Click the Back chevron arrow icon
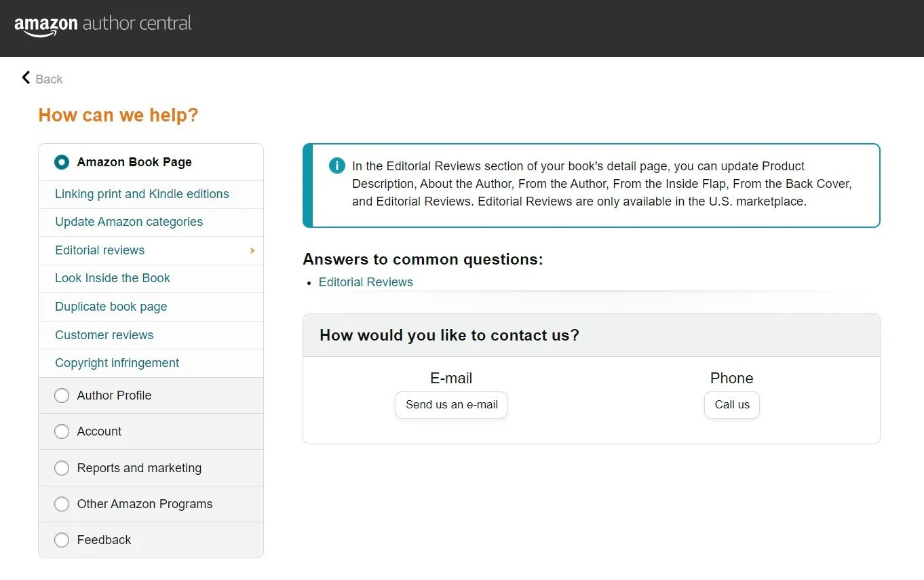 point(26,78)
